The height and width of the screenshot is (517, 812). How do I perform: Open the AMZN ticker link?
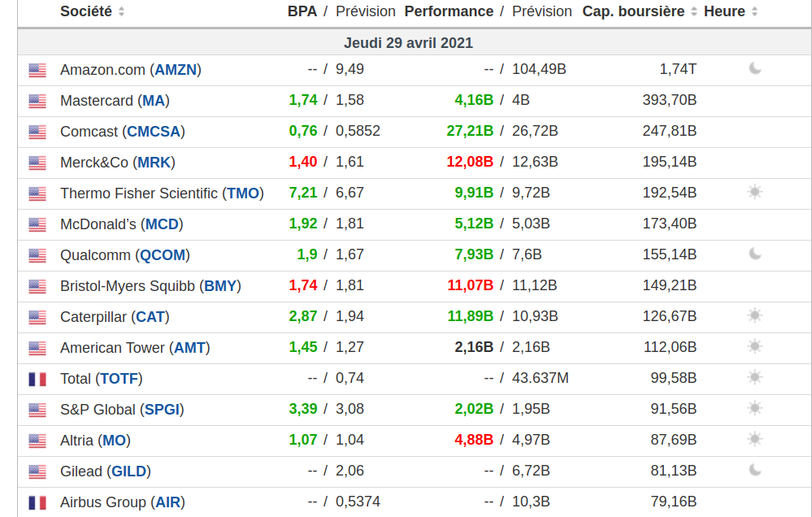click(x=176, y=70)
